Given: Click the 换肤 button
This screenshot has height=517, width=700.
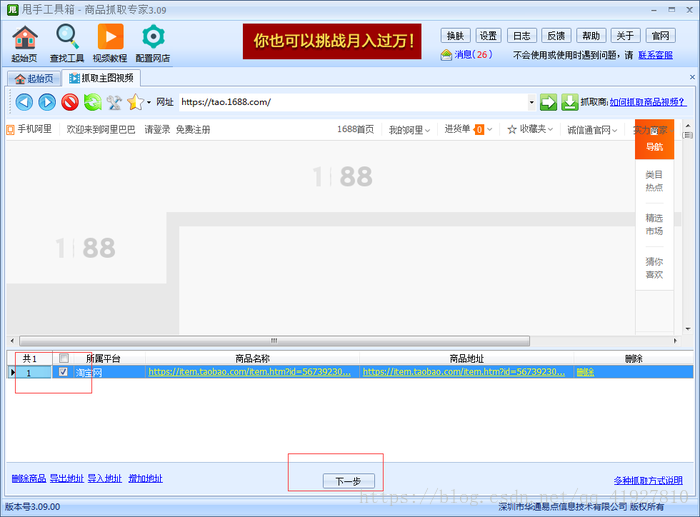Looking at the screenshot, I should (455, 36).
